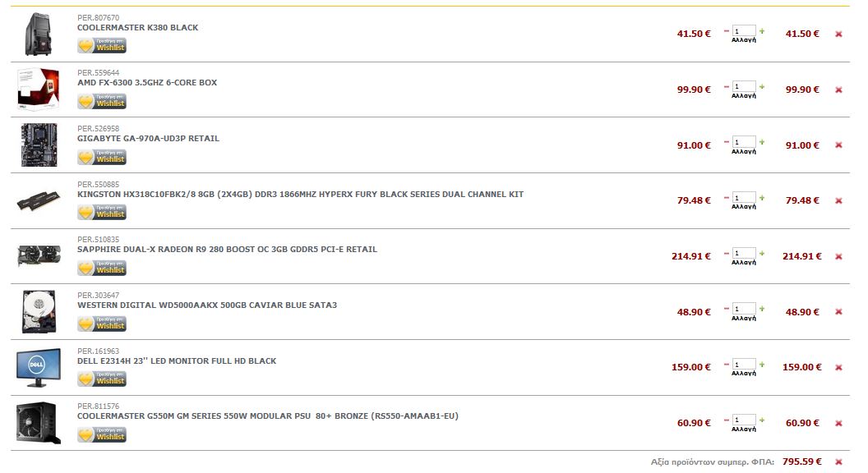The image size is (868, 473).
Task: Increase AMD FX-6300 quantity with plus icon
Action: click(x=762, y=86)
